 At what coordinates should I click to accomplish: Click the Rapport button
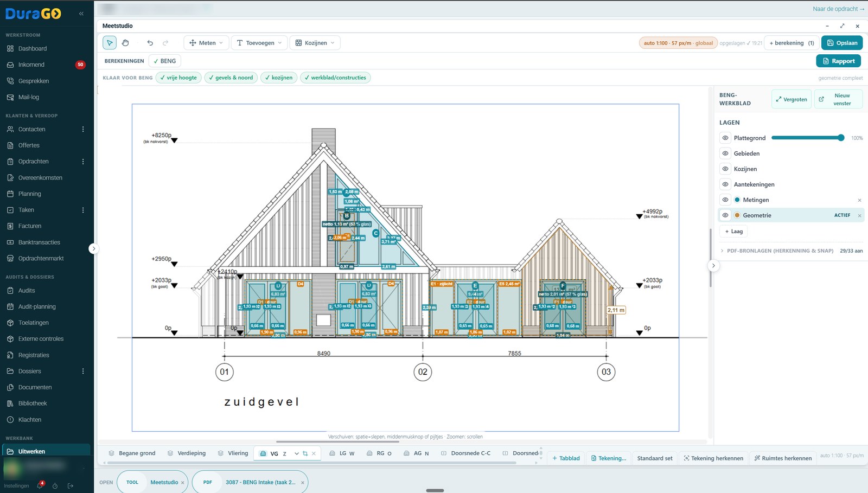click(x=839, y=61)
